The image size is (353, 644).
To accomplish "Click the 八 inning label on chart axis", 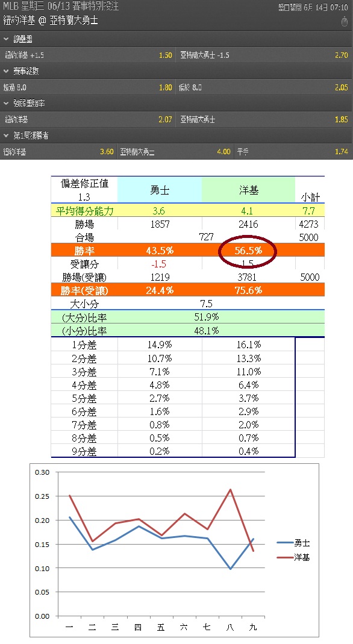I will point(230,627).
